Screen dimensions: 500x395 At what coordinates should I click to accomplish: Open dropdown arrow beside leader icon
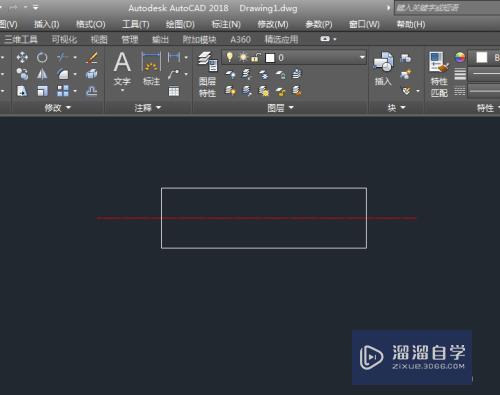[186, 74]
